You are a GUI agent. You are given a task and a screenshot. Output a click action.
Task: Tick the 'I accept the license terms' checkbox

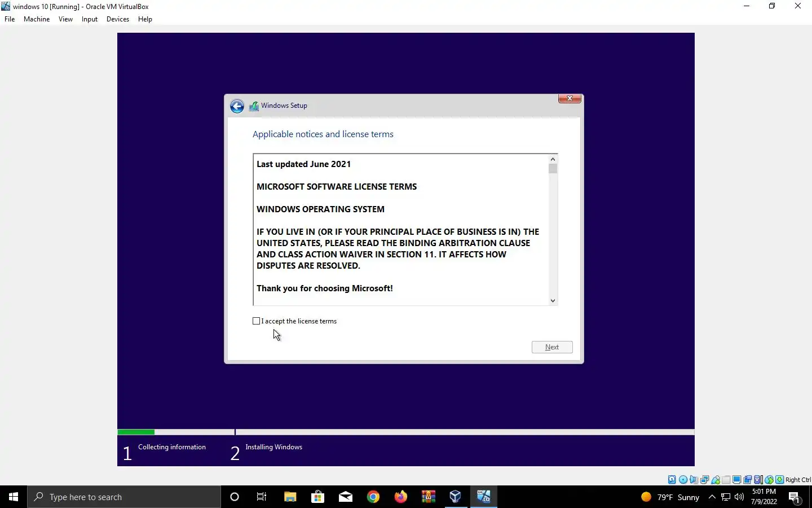pos(257,321)
